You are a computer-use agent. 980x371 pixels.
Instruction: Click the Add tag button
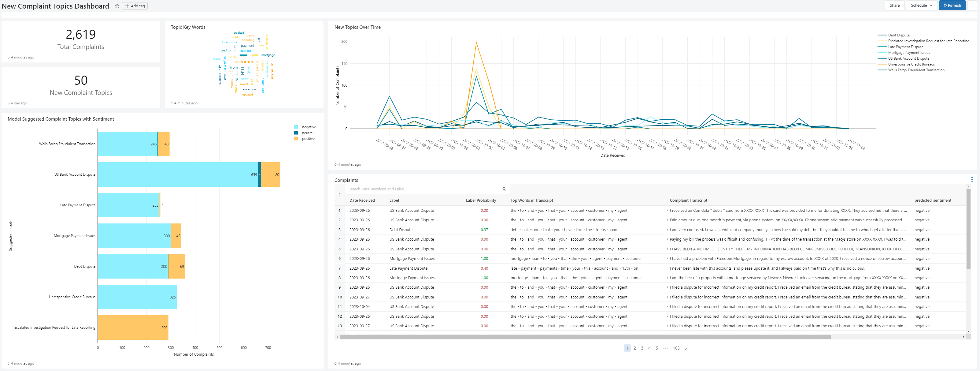click(x=135, y=6)
